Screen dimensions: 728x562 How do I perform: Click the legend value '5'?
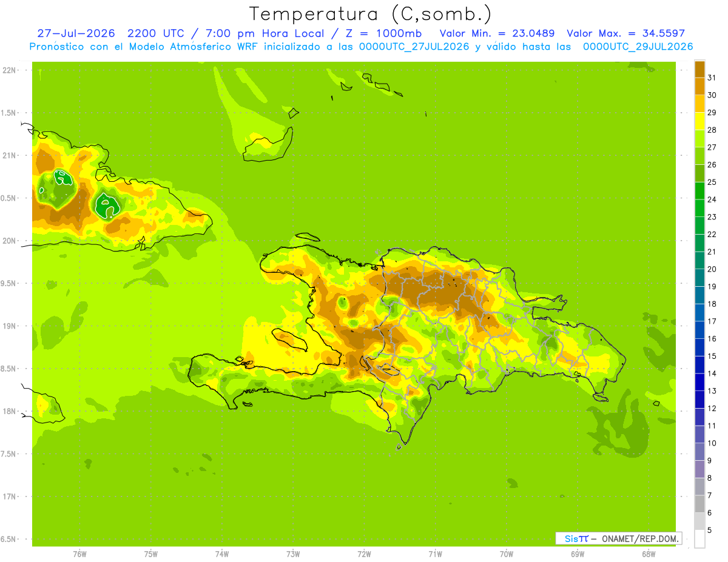pos(710,530)
